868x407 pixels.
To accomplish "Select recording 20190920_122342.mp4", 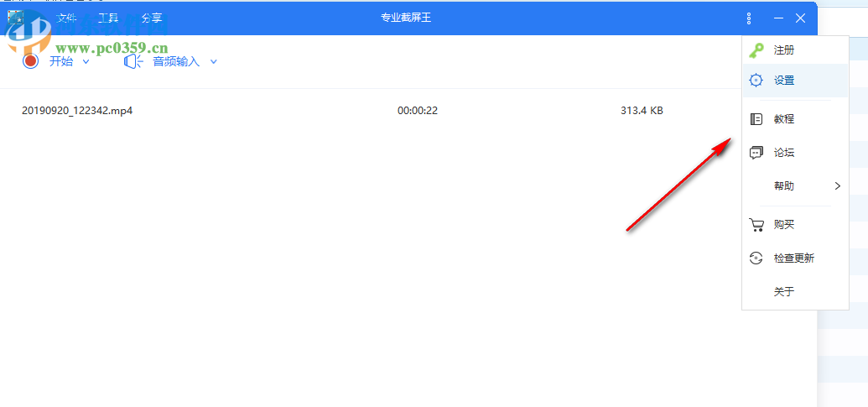I will [77, 111].
